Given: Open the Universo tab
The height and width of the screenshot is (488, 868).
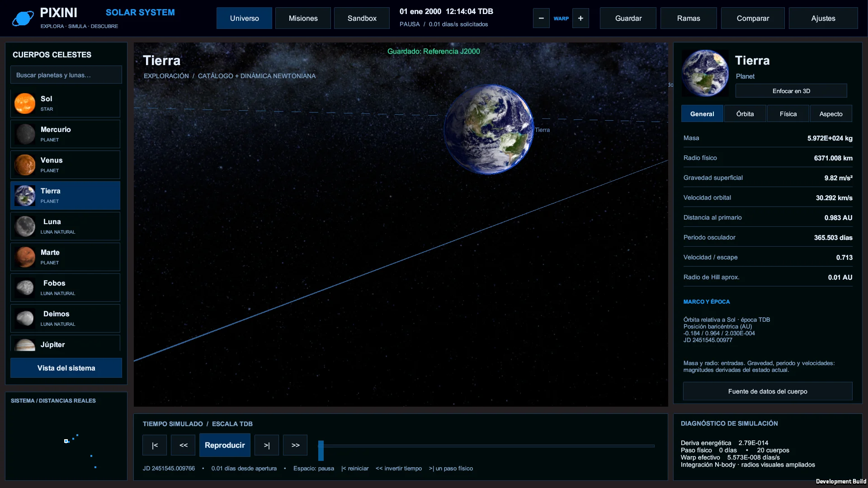Looking at the screenshot, I should [x=244, y=18].
